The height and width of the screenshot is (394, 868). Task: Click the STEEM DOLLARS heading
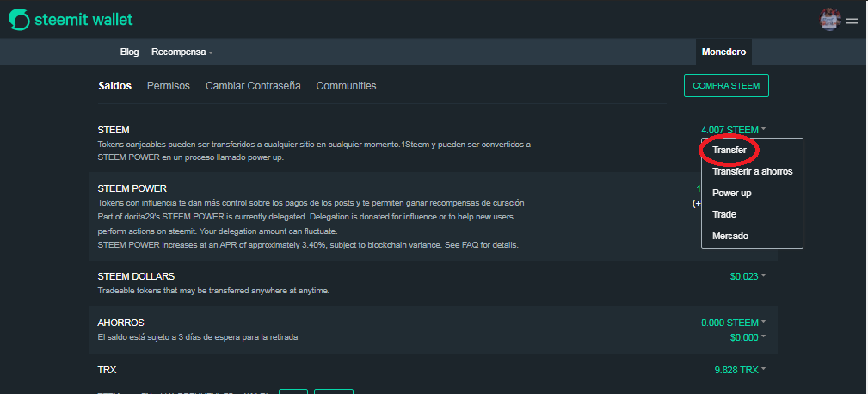point(136,276)
